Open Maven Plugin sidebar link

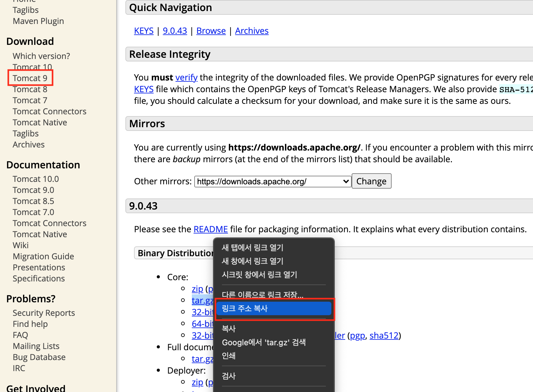tap(38, 21)
